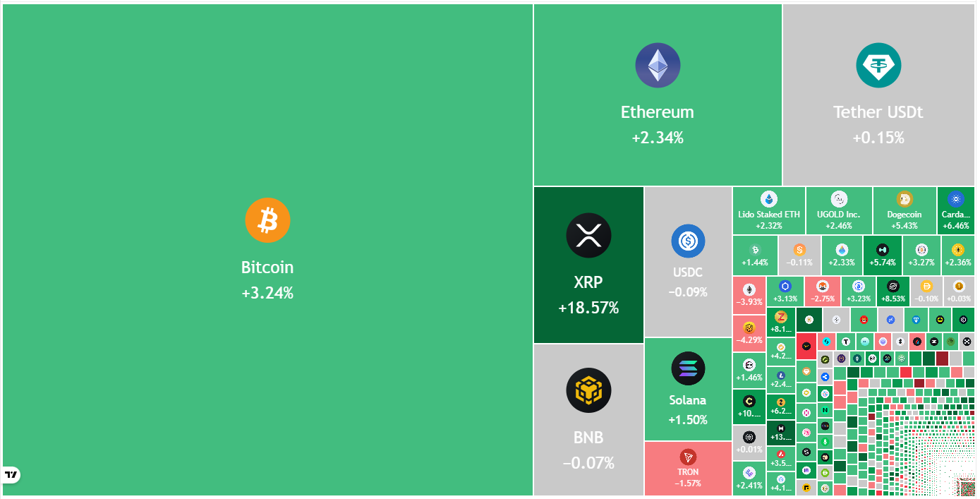
Task: Click the TRON logo icon
Action: (x=688, y=457)
